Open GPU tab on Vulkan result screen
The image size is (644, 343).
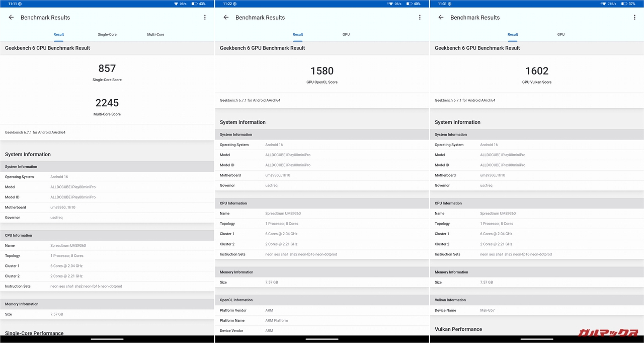click(x=561, y=34)
